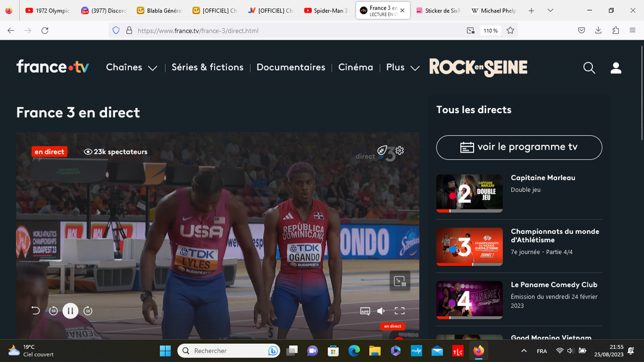Screen dimensions: 644x362
Task: Toggle subtitles in the video player
Action: pyautogui.click(x=365, y=310)
